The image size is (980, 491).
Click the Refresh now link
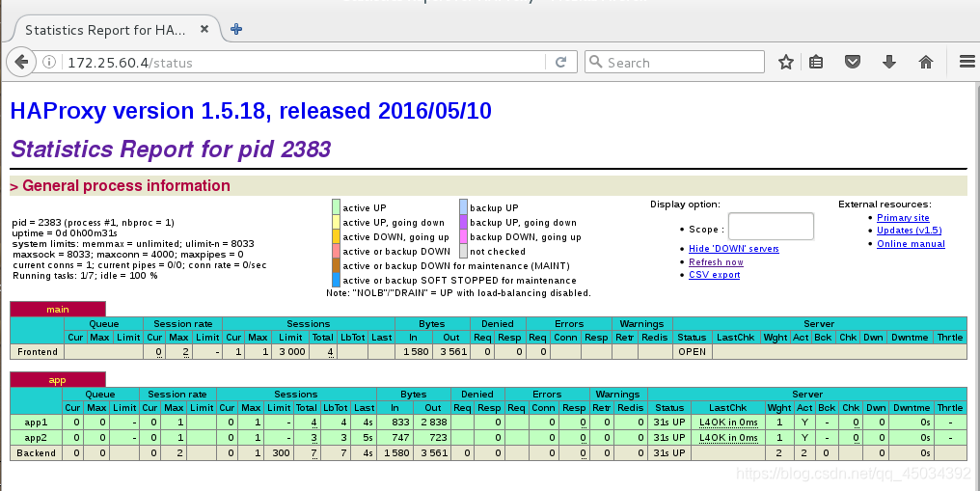(x=716, y=262)
